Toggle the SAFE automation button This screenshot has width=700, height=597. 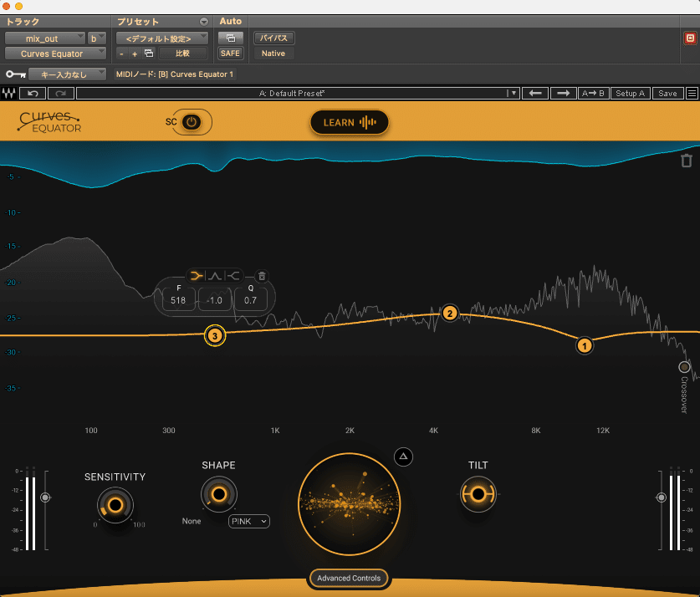[x=230, y=54]
